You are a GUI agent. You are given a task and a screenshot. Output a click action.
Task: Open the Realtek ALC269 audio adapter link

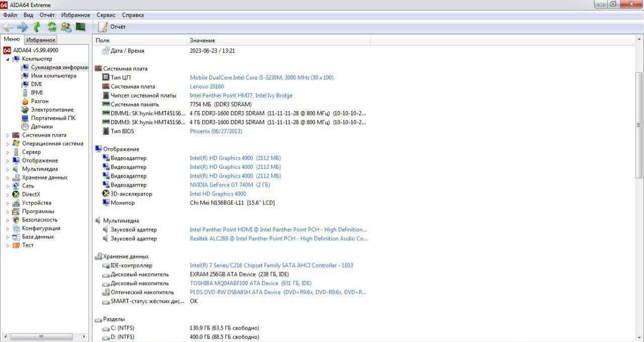(279, 238)
